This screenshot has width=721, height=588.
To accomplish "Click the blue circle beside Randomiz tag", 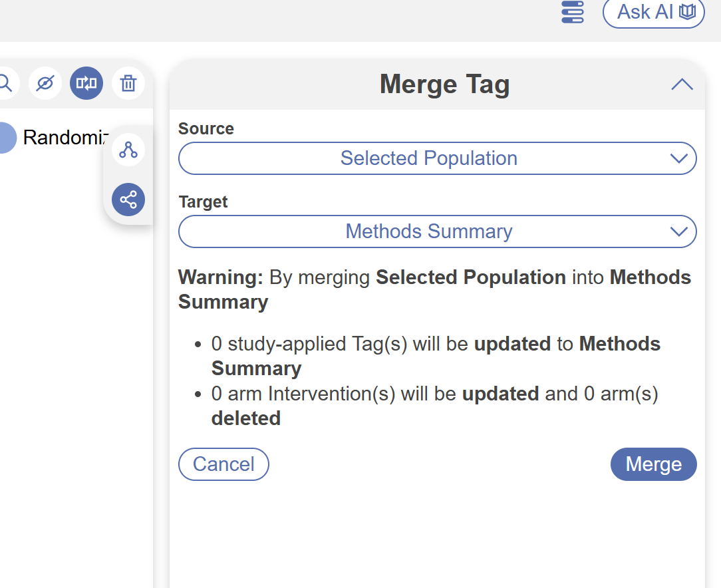I will pos(5,138).
